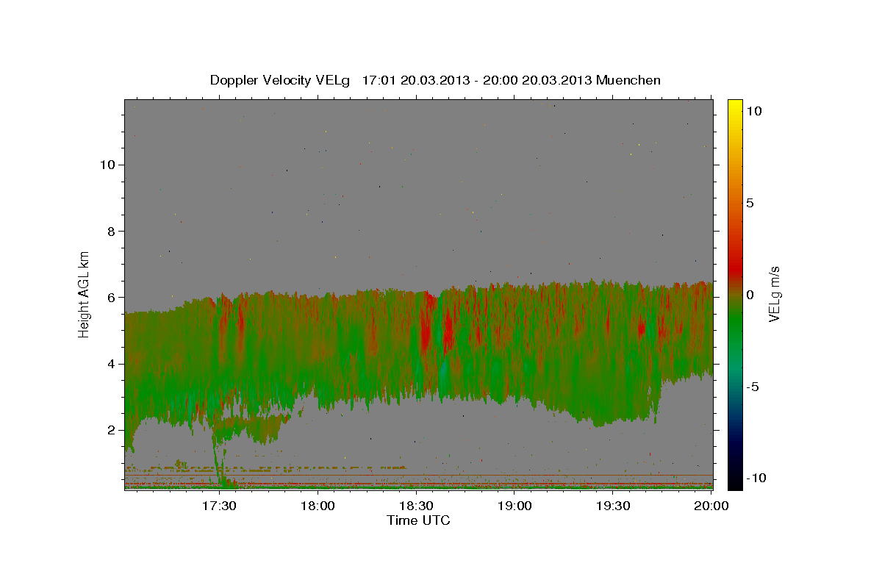Click the '17:30' time axis label
This screenshot has height=588, width=882.
pyautogui.click(x=219, y=506)
